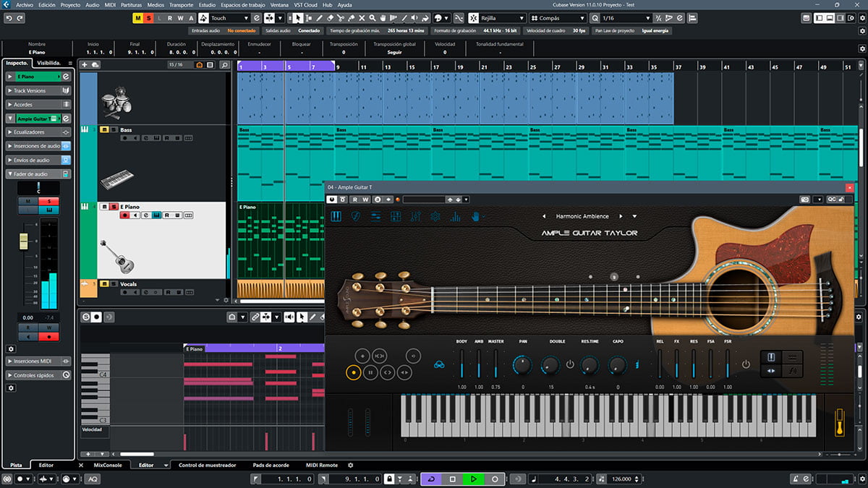Open Ample Guitar settings gear icon
The height and width of the screenshot is (488, 868).
coord(435,216)
